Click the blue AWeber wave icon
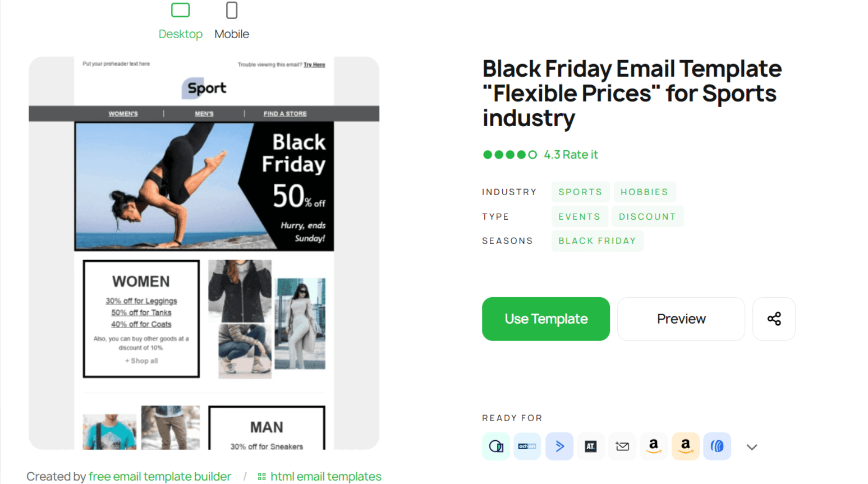 (x=717, y=446)
